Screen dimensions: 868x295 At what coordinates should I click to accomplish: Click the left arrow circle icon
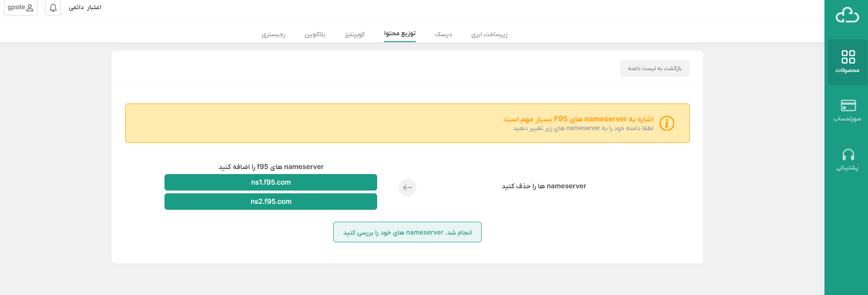coord(407,187)
